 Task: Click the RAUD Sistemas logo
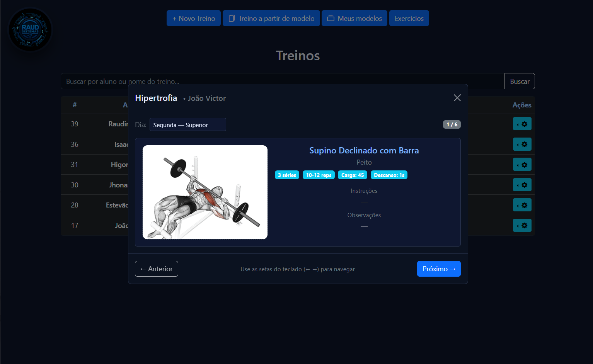(x=30, y=29)
